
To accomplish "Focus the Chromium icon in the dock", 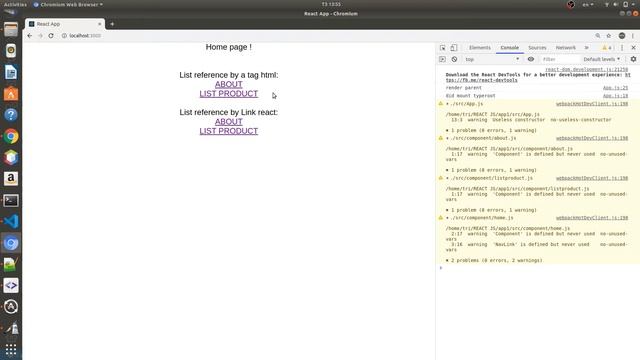I will coord(11,243).
